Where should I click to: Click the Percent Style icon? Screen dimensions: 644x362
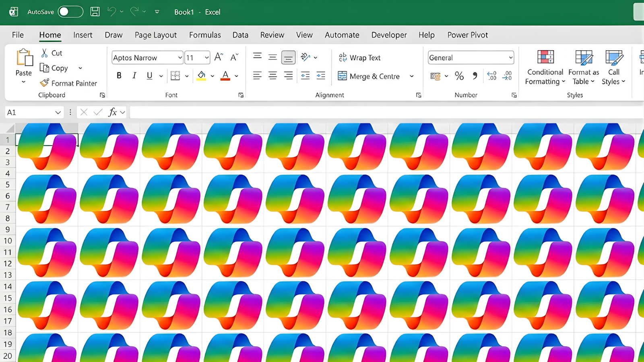coord(459,76)
